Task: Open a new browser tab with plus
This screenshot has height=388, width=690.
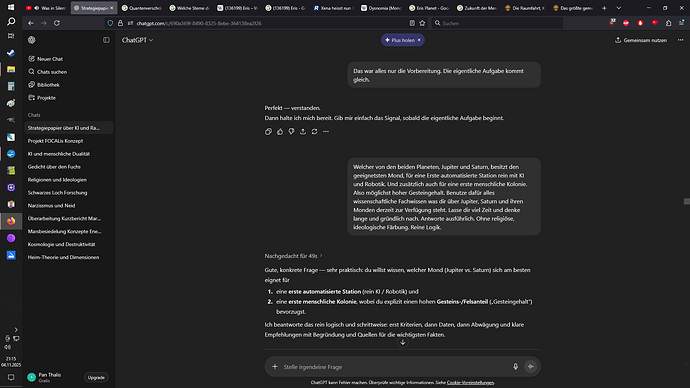Action: click(604, 8)
